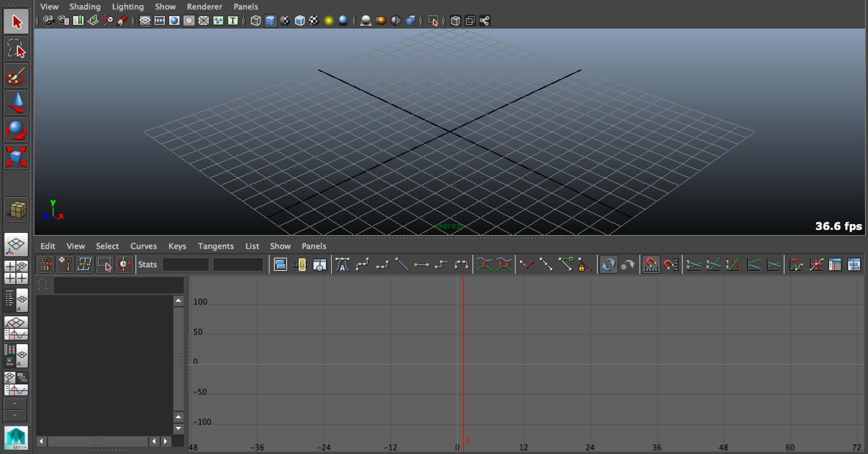This screenshot has width=868, height=454.
Task: Open the Renderer menu
Action: [x=204, y=6]
